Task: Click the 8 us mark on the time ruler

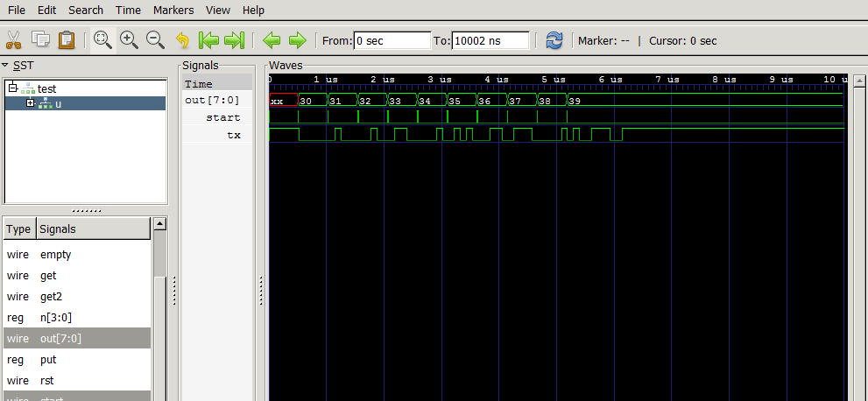Action: tap(726, 80)
